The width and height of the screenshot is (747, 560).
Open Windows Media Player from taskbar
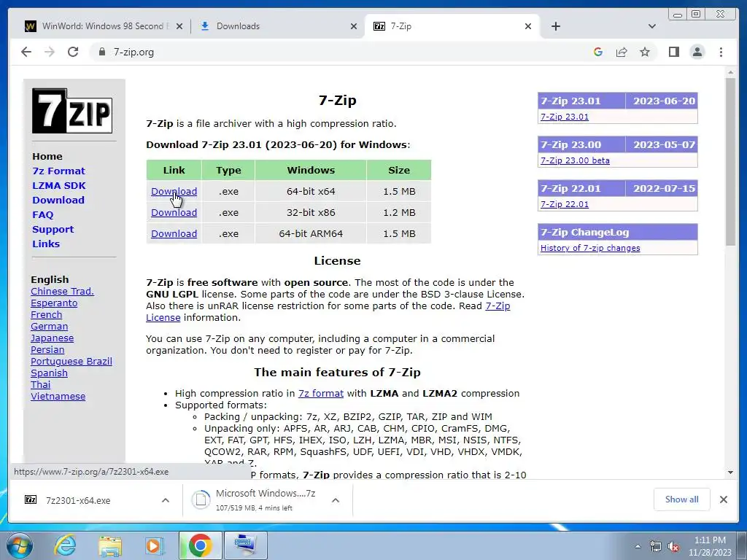(x=155, y=545)
